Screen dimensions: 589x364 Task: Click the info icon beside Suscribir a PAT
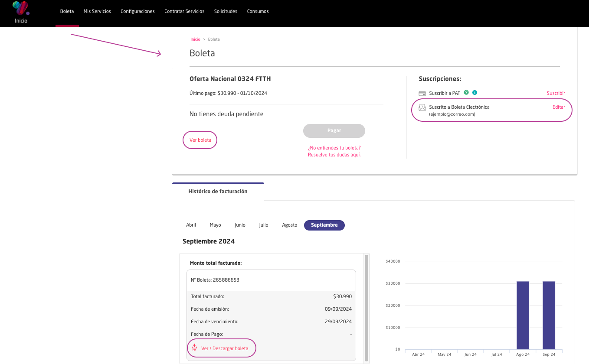click(x=475, y=93)
